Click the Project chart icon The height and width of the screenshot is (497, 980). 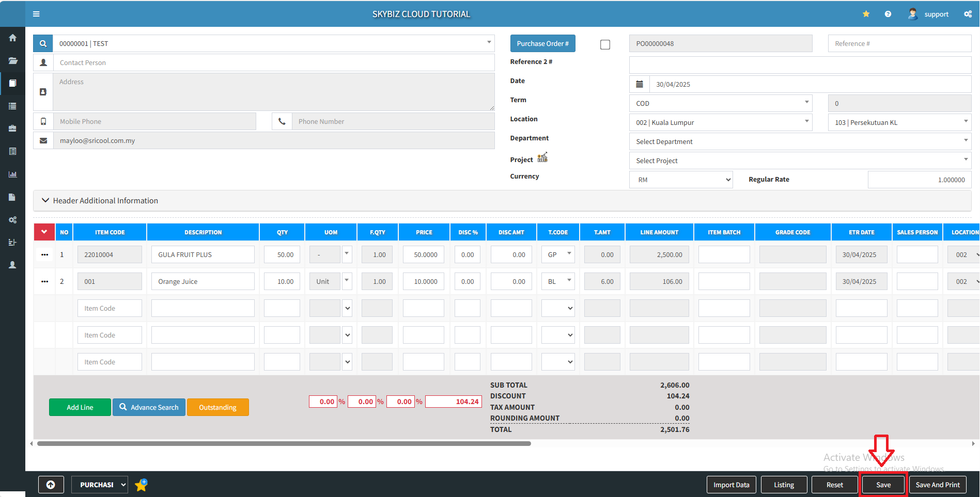pyautogui.click(x=542, y=158)
